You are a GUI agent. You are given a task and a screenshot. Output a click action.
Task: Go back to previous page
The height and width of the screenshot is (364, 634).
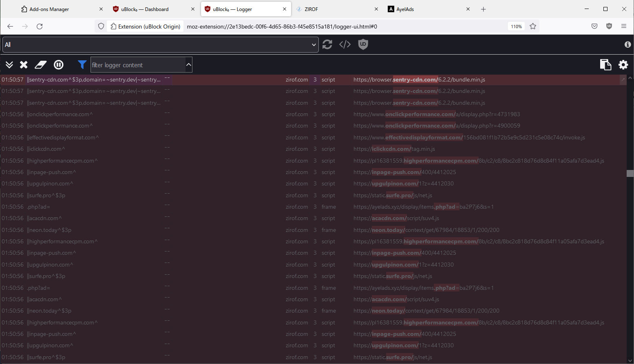[x=10, y=26]
